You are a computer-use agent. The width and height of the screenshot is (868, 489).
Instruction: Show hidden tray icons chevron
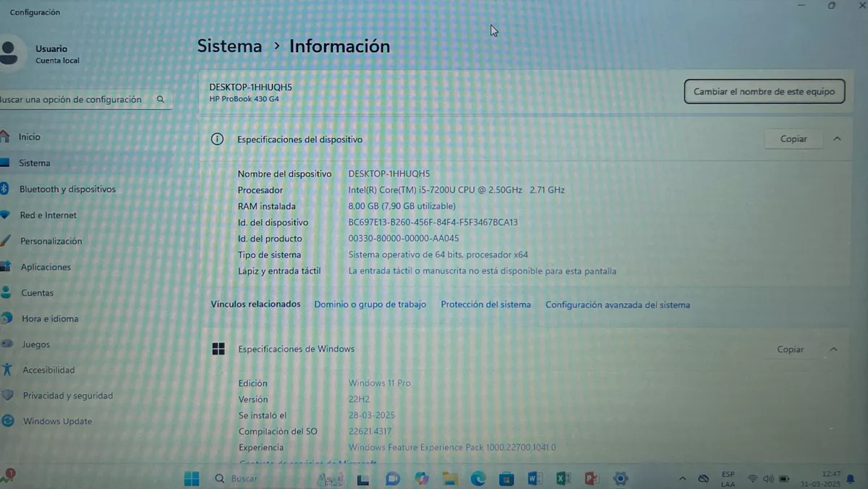tap(682, 479)
